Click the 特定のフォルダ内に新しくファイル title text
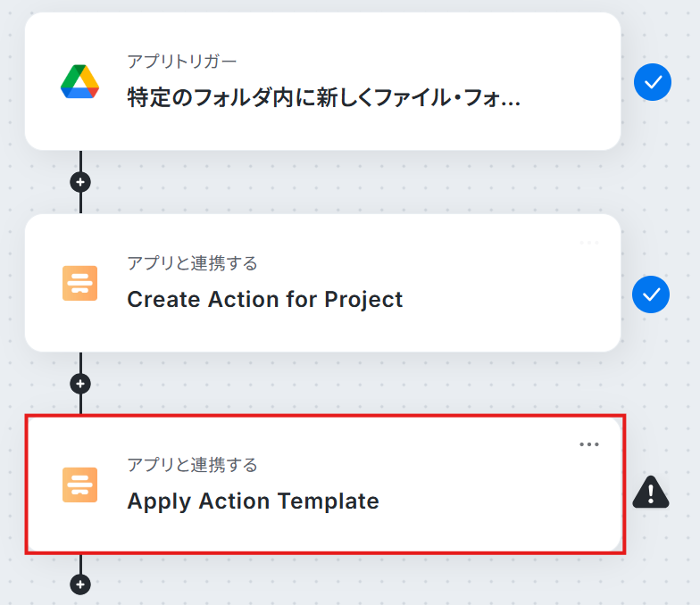 [323, 97]
